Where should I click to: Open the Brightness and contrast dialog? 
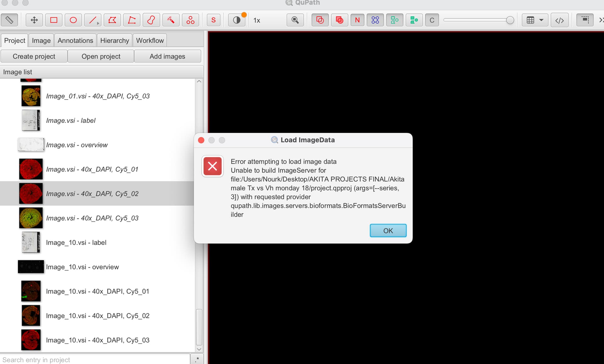pyautogui.click(x=237, y=20)
